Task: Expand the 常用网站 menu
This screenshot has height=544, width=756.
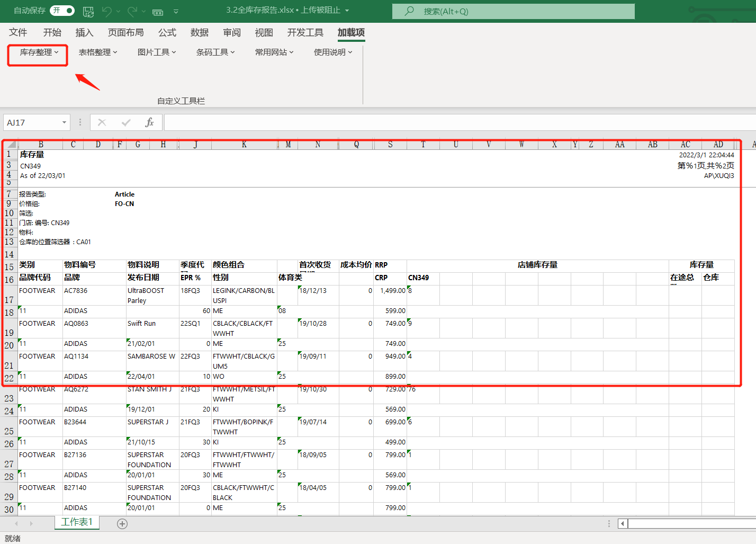Action: [x=274, y=52]
